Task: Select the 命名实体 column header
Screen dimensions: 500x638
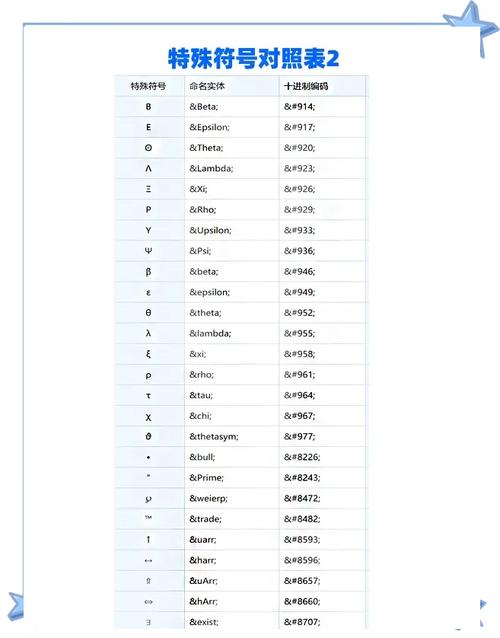Action: [207, 86]
